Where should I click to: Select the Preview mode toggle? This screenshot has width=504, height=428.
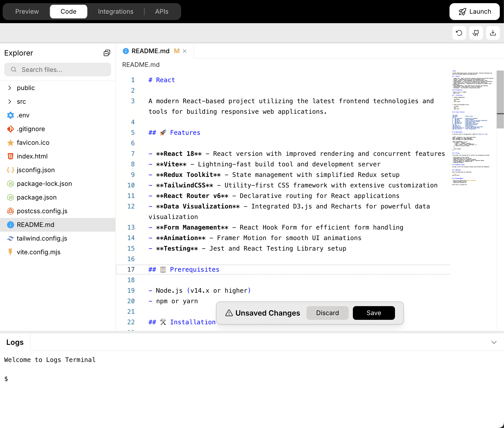pos(27,11)
